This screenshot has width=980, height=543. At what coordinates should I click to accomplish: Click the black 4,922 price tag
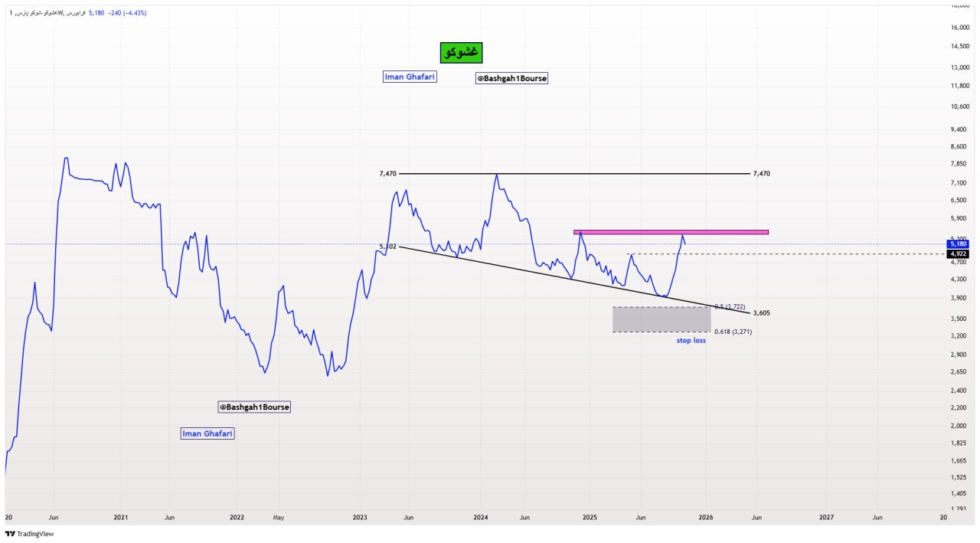coord(958,254)
